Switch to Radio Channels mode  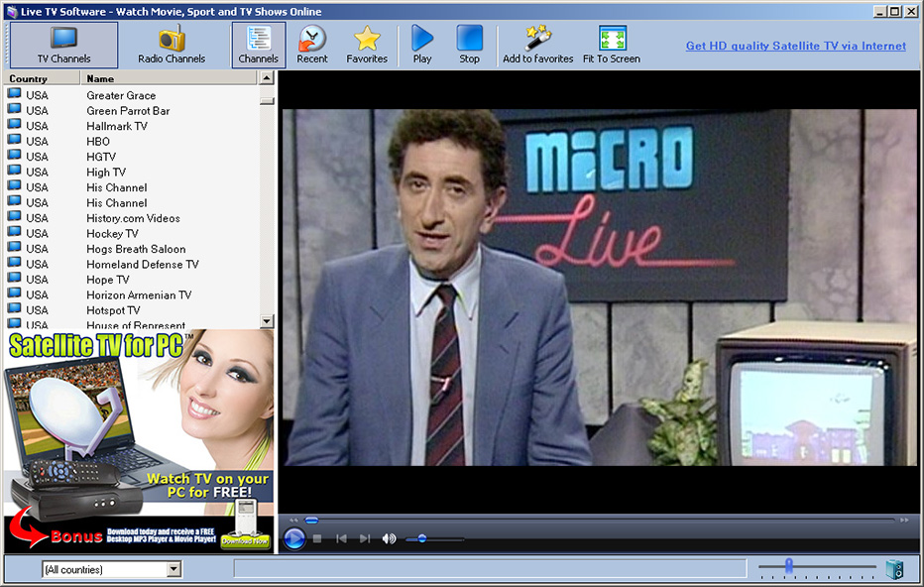tap(172, 45)
